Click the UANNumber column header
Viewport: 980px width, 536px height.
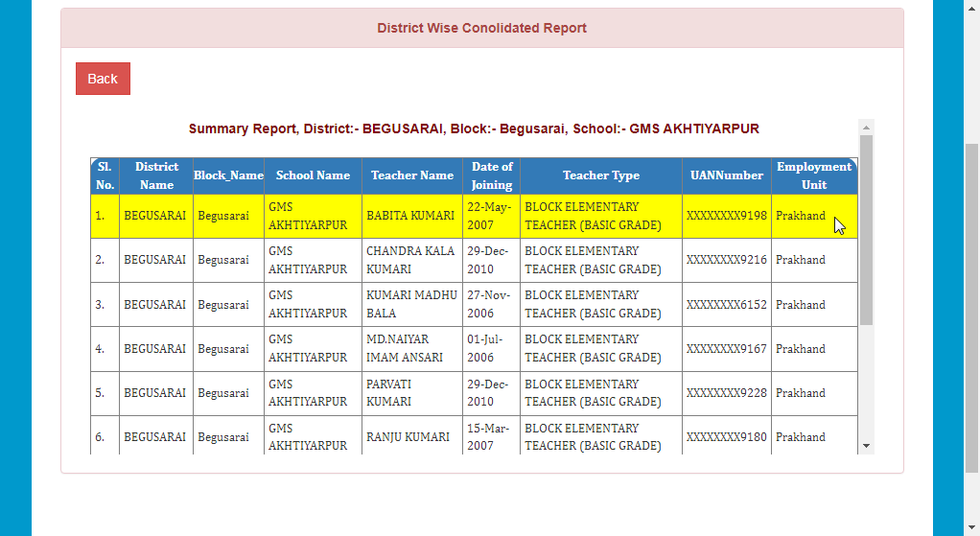tap(727, 175)
